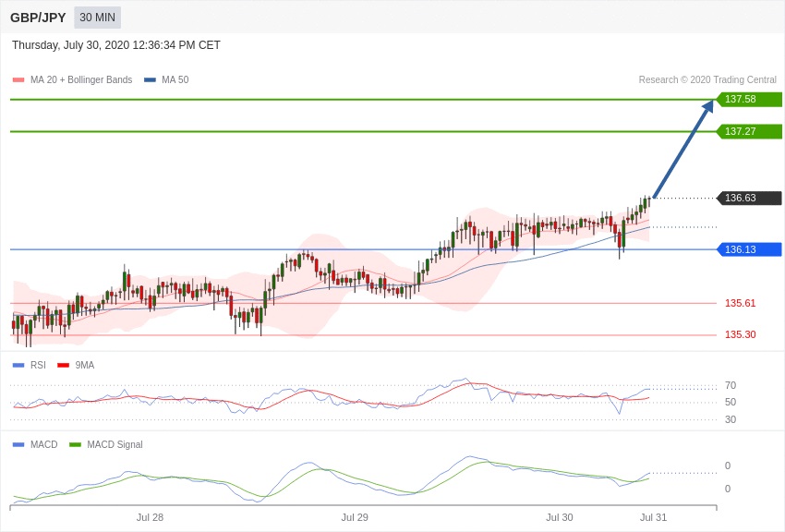
Task: Click the MACD Signal legend swatch
Action: [75, 444]
